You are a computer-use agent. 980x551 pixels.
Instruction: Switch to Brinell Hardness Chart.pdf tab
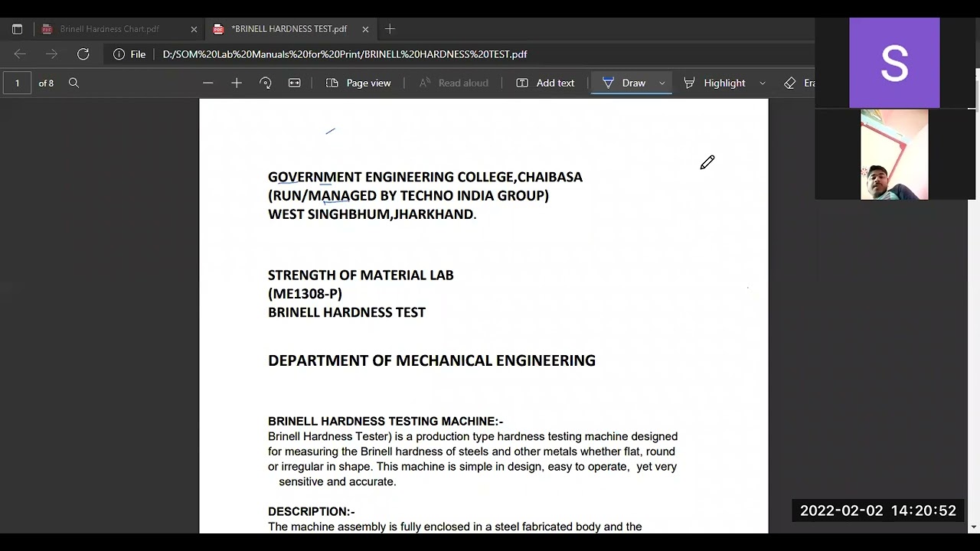tap(109, 29)
